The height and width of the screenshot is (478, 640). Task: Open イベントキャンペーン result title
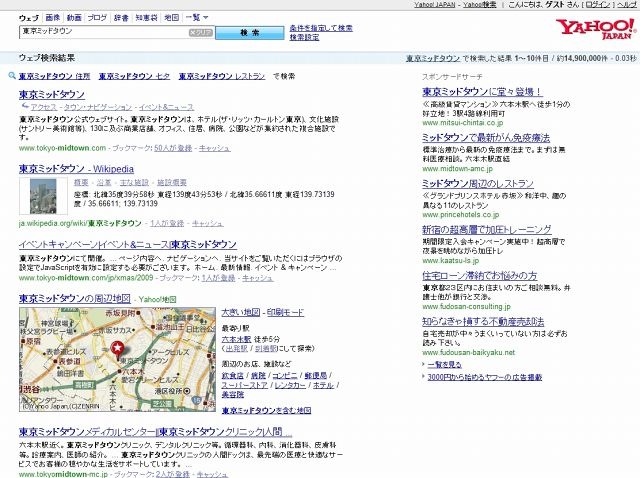click(128, 245)
